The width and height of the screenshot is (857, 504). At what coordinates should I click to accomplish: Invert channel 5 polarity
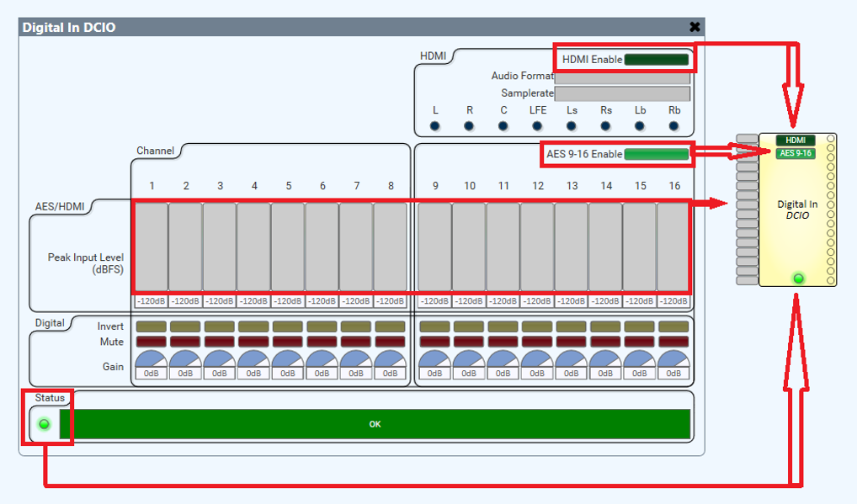click(288, 326)
